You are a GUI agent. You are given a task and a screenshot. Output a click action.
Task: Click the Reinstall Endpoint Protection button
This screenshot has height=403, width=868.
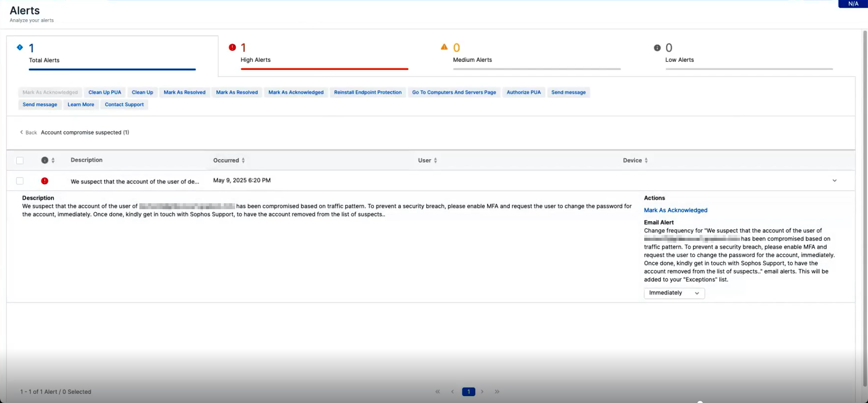pyautogui.click(x=368, y=92)
